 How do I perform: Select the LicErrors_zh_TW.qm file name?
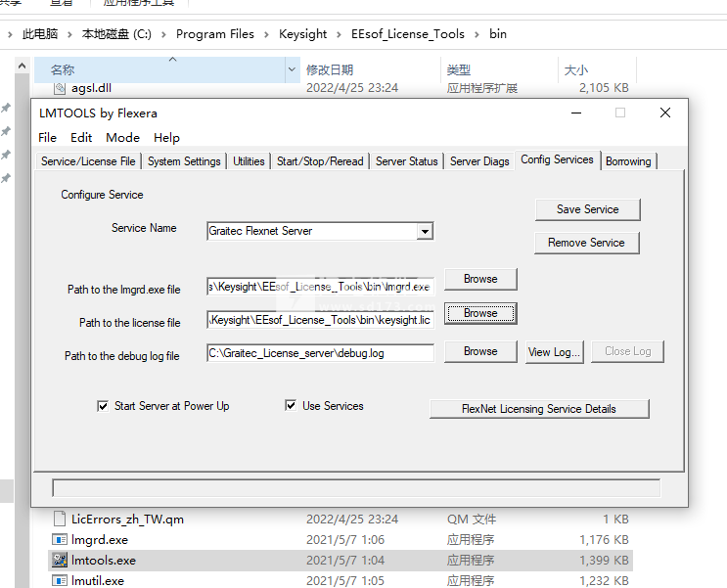pyautogui.click(x=127, y=520)
